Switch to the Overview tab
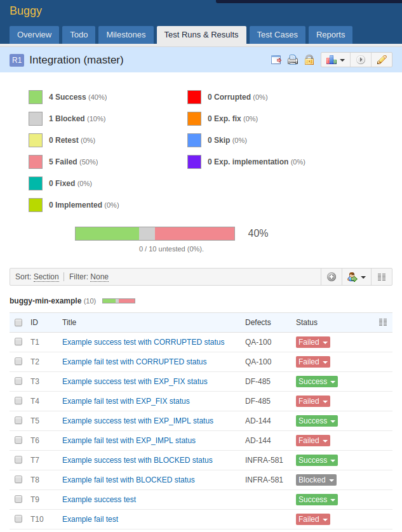The image size is (402, 532). pyautogui.click(x=34, y=35)
